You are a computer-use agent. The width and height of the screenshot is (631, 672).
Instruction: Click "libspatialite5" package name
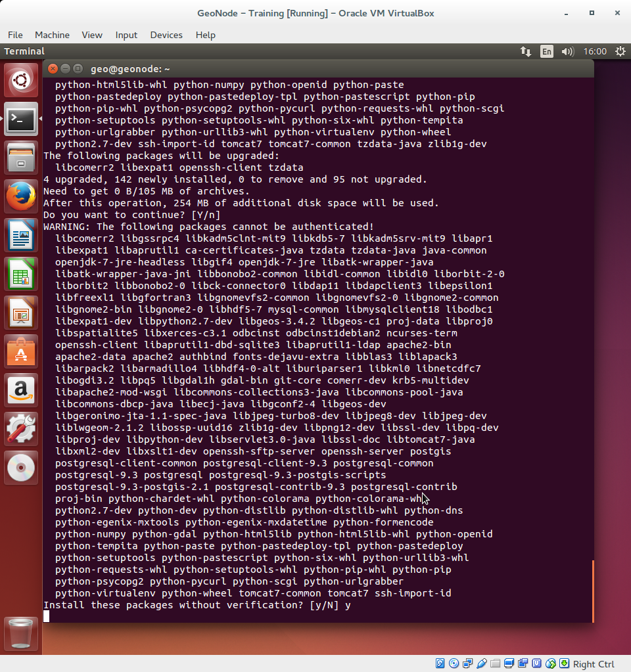point(97,333)
